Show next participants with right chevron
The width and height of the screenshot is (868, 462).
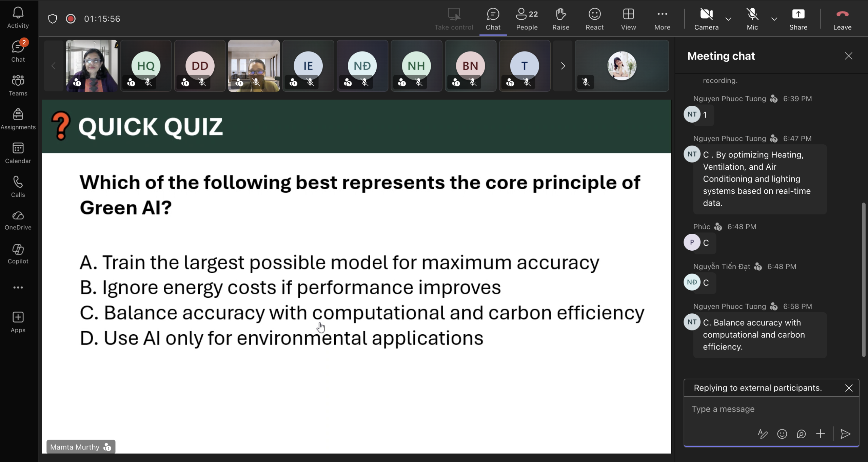[x=563, y=66]
